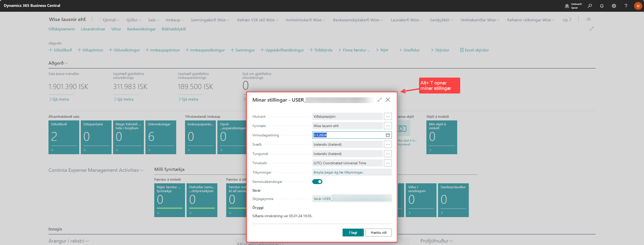
Task: Open the Innkaup menu
Action: point(174,20)
